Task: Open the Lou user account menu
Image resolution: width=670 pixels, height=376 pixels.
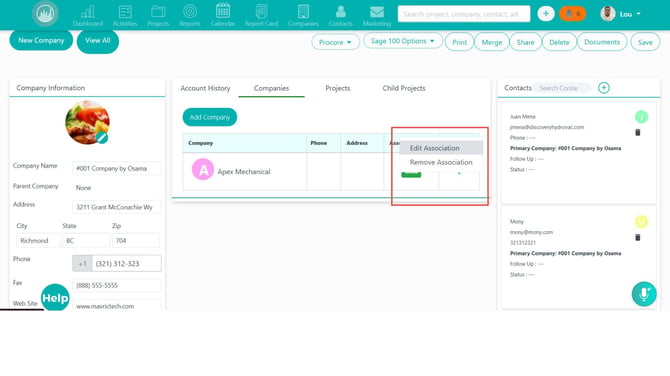Action: tap(621, 14)
